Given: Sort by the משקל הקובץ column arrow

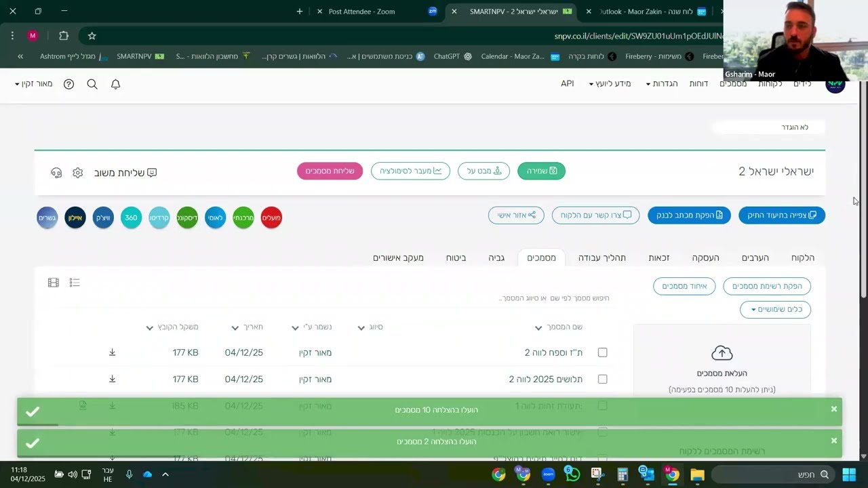Looking at the screenshot, I should [149, 328].
